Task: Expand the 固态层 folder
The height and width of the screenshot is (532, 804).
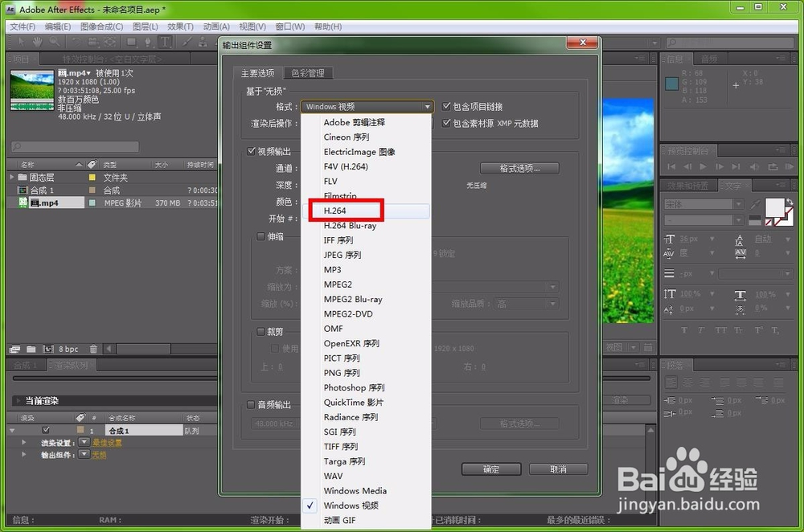Action: (x=12, y=177)
